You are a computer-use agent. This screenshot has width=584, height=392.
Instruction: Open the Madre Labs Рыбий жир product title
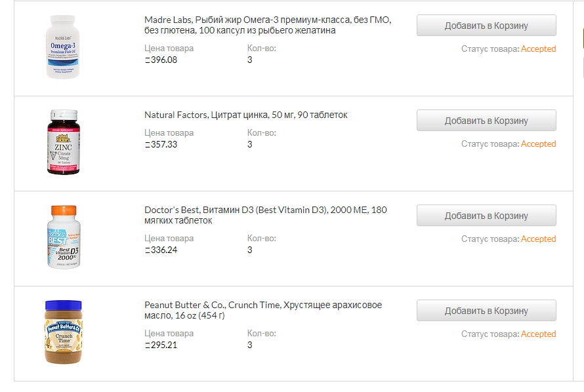click(x=268, y=25)
